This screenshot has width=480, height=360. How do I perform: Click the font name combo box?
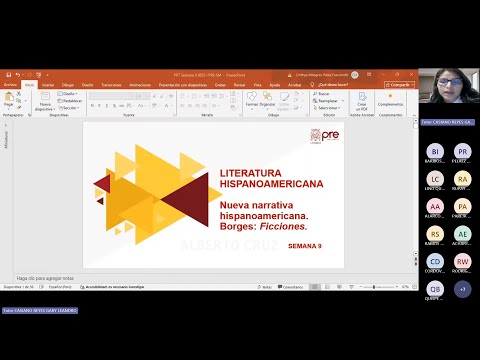tap(111, 96)
